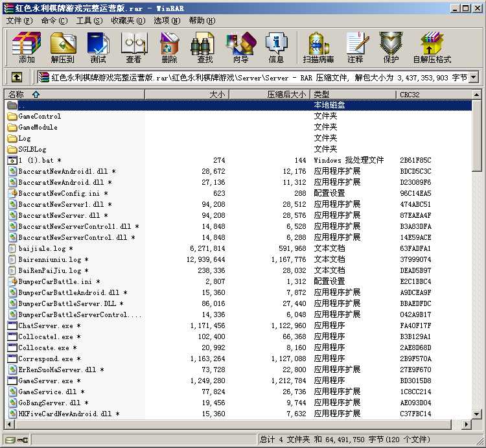This screenshot has width=486, height=448.
Task: Click the Virus Scan (扫描病毒) icon
Action: tap(318, 47)
